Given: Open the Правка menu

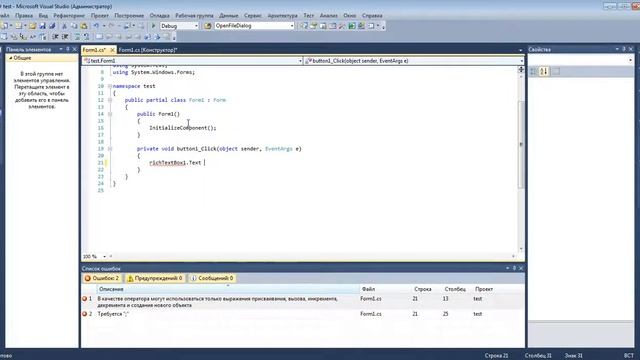Looking at the screenshot, I should tap(24, 16).
